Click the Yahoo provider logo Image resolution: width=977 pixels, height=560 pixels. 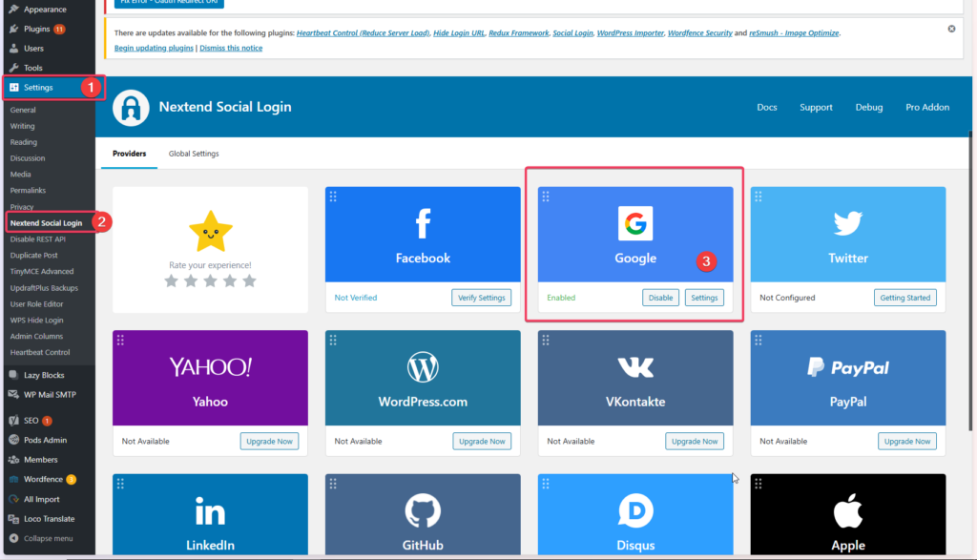point(210,367)
